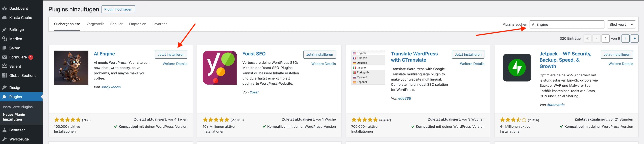Image resolution: width=644 pixels, height=144 pixels.
Task: Open author Automattic link
Action: (556, 105)
